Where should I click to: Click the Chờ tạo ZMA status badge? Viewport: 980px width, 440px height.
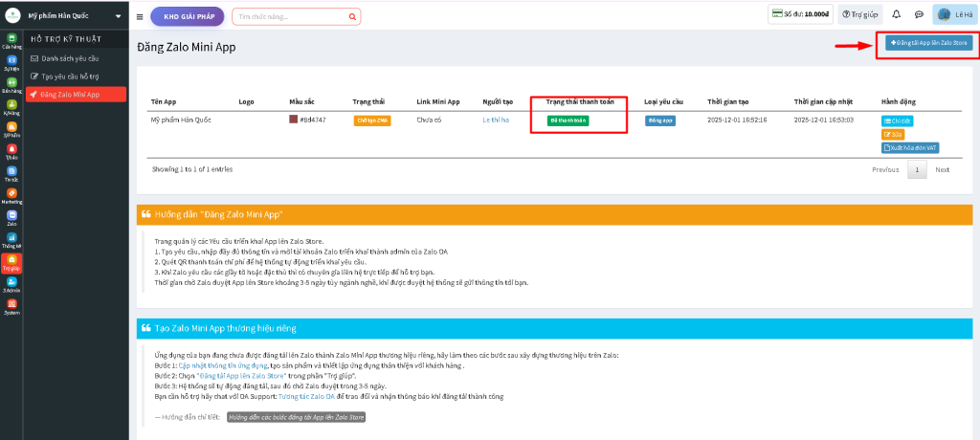372,121
